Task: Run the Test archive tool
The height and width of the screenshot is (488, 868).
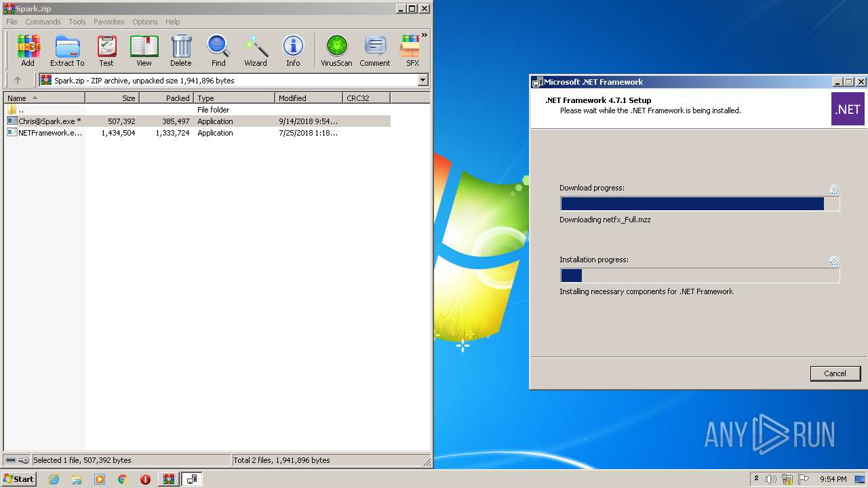Action: [106, 51]
